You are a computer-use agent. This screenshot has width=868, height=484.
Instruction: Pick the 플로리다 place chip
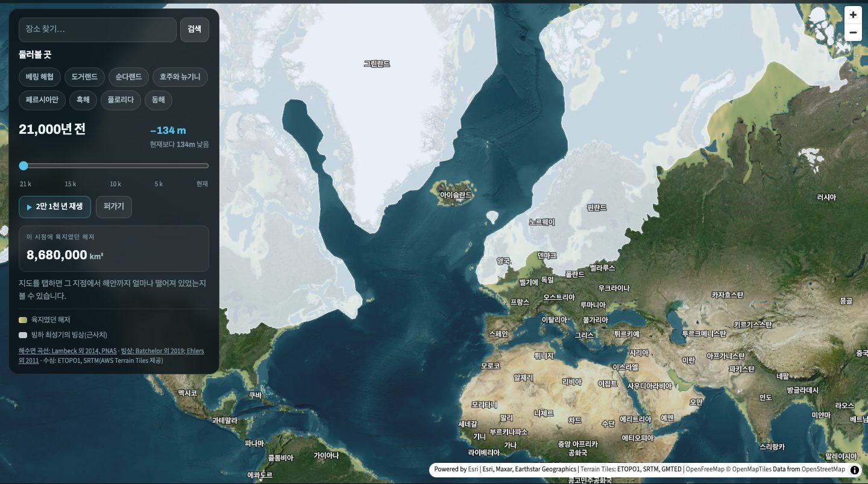(x=121, y=100)
